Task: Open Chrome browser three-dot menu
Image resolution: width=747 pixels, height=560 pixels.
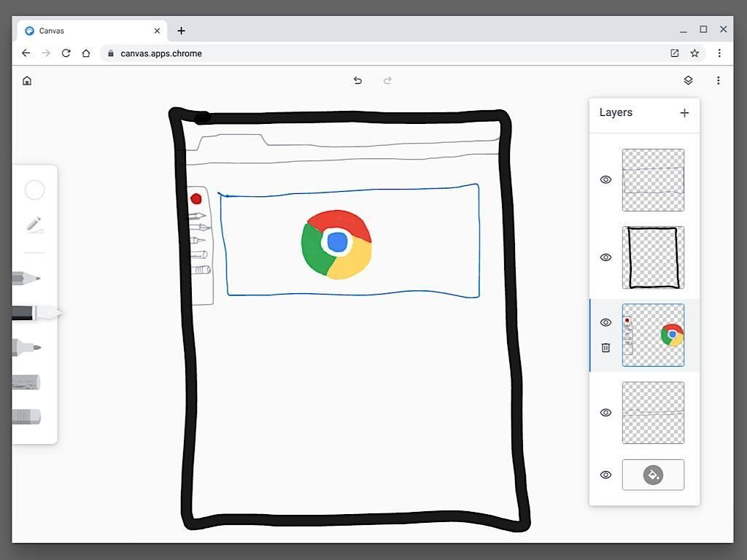Action: coord(719,53)
